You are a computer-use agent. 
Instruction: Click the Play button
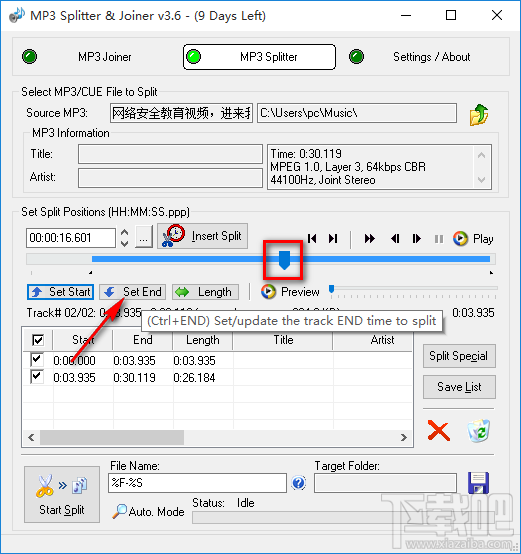474,239
